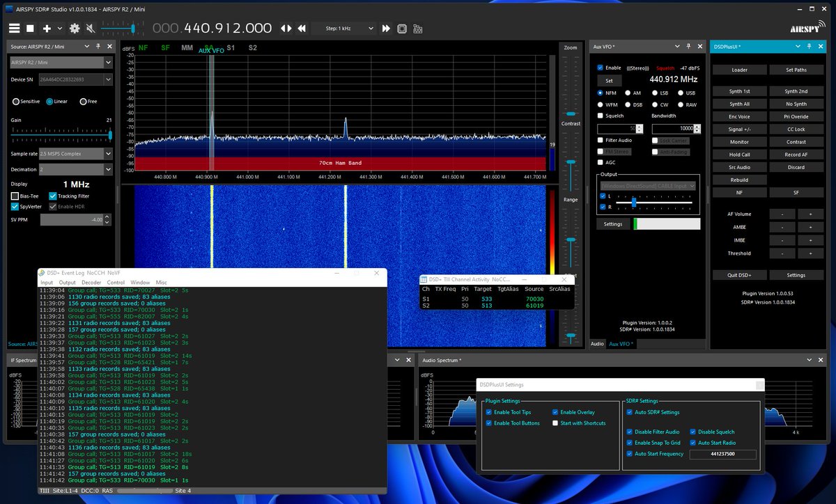Click the Auto Start Frequency input field
Viewport: 836px width, 504px height.
coord(725,454)
